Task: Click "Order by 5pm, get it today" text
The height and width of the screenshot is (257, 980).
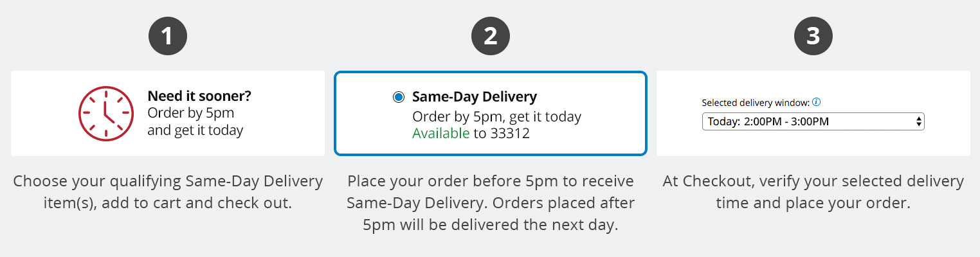Action: coord(496,116)
